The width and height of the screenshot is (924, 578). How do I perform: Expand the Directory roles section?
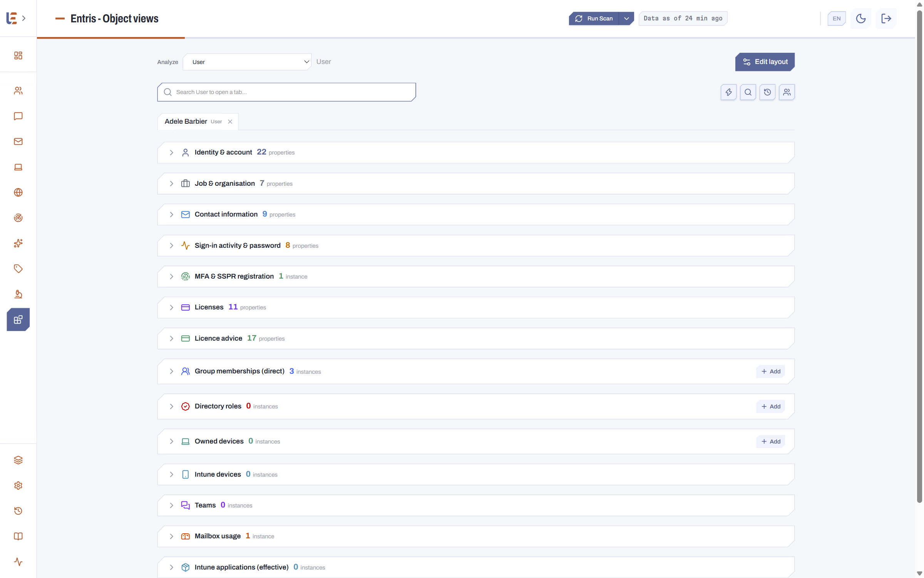click(x=476, y=406)
